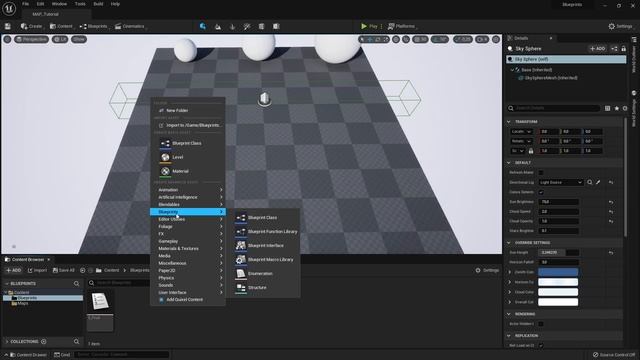Open the Details view options gear icon
The image size is (640, 360).
[625, 108]
